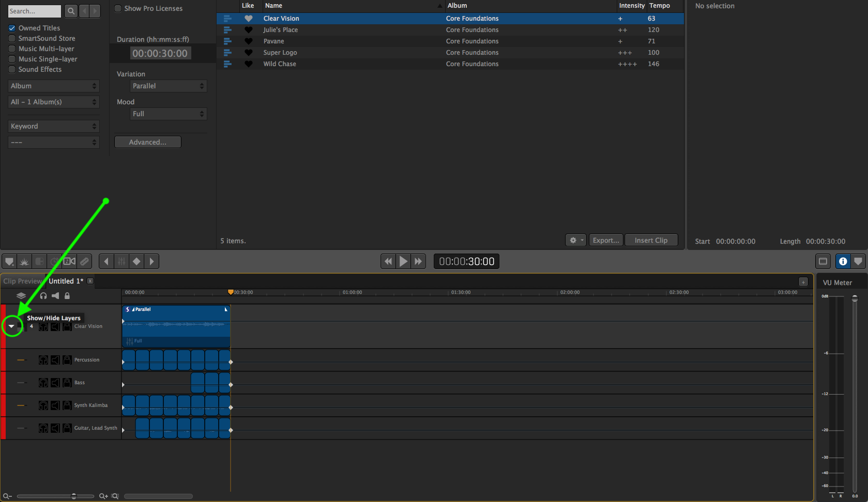Enable Sound Effects checkbox
The width and height of the screenshot is (868, 502).
[12, 69]
